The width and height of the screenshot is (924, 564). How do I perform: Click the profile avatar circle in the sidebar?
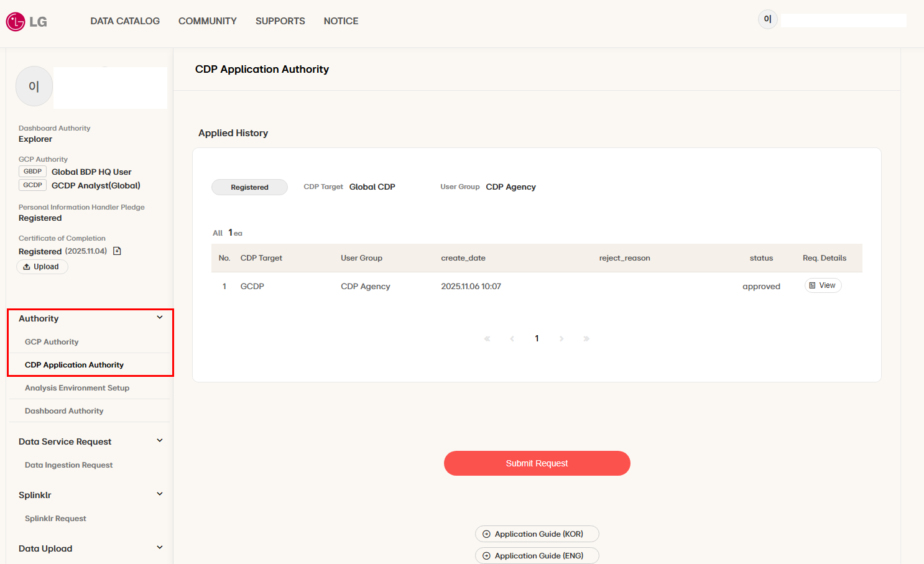[34, 86]
